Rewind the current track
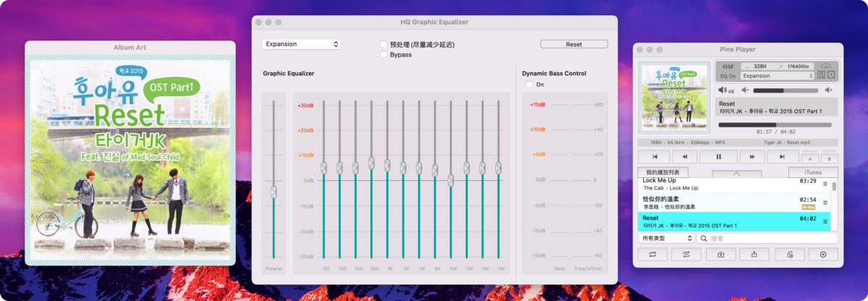Image resolution: width=868 pixels, height=301 pixels. point(684,156)
